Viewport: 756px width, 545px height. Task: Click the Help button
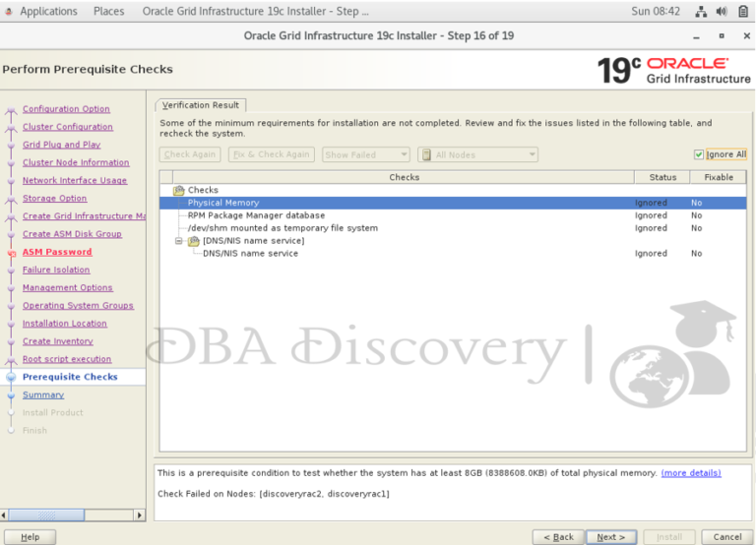pyautogui.click(x=30, y=537)
